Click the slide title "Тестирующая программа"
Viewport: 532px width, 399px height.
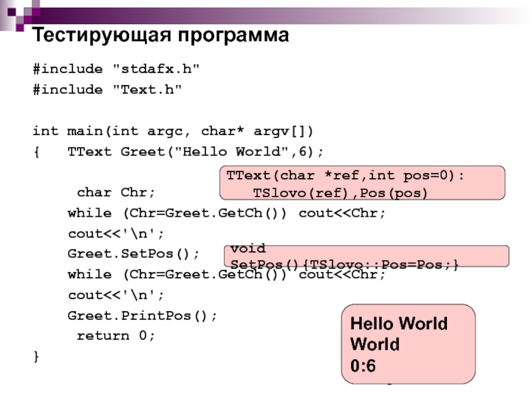point(160,36)
